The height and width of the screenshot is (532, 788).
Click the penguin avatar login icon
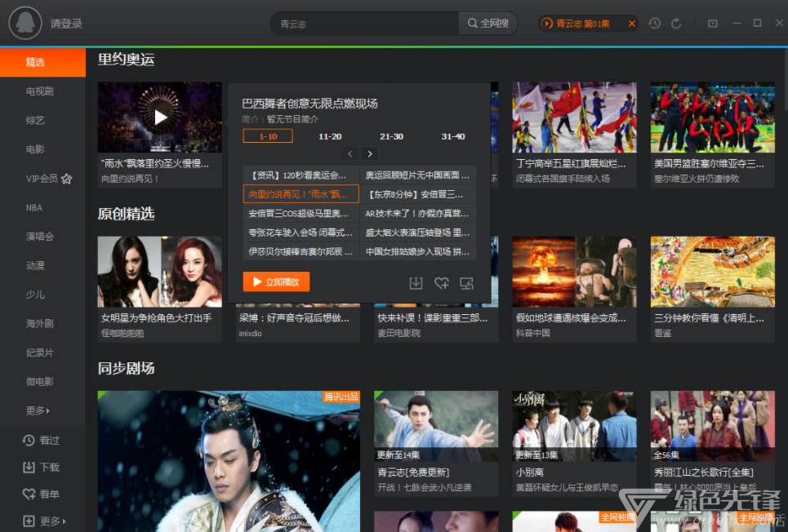(x=25, y=23)
